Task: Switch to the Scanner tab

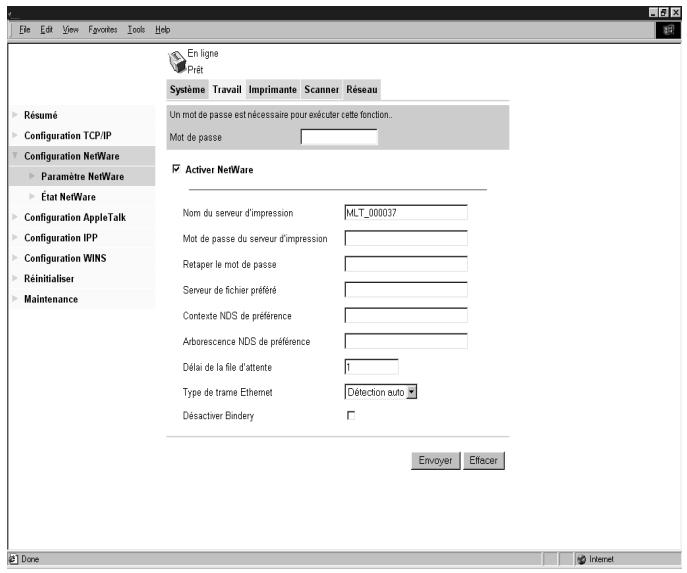Action: (321, 89)
